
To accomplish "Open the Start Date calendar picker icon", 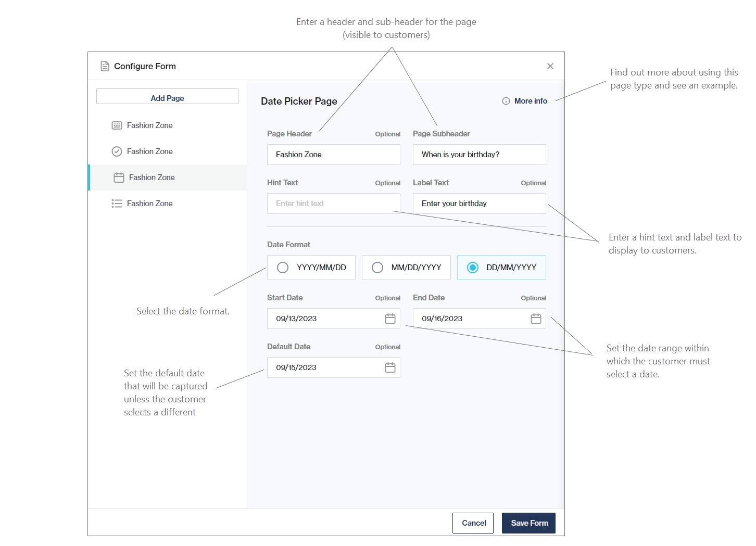I will pos(390,319).
